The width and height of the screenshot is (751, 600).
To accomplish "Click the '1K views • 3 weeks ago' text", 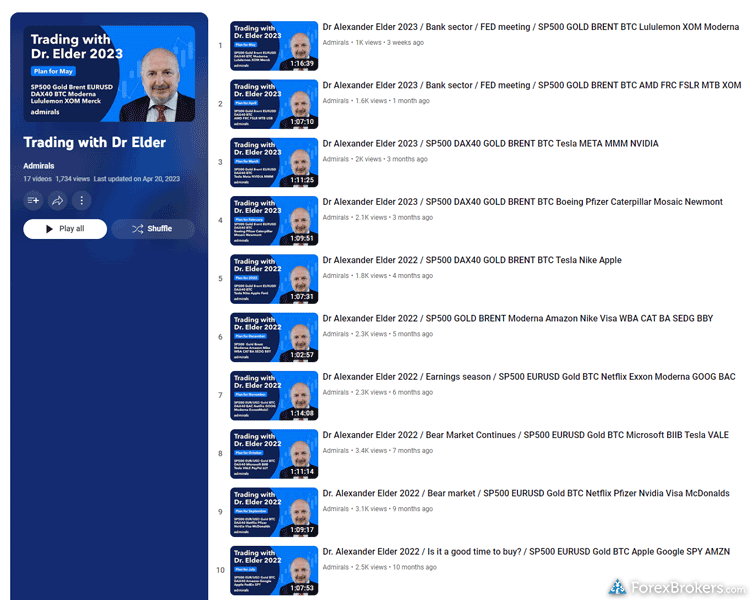I will tap(389, 43).
